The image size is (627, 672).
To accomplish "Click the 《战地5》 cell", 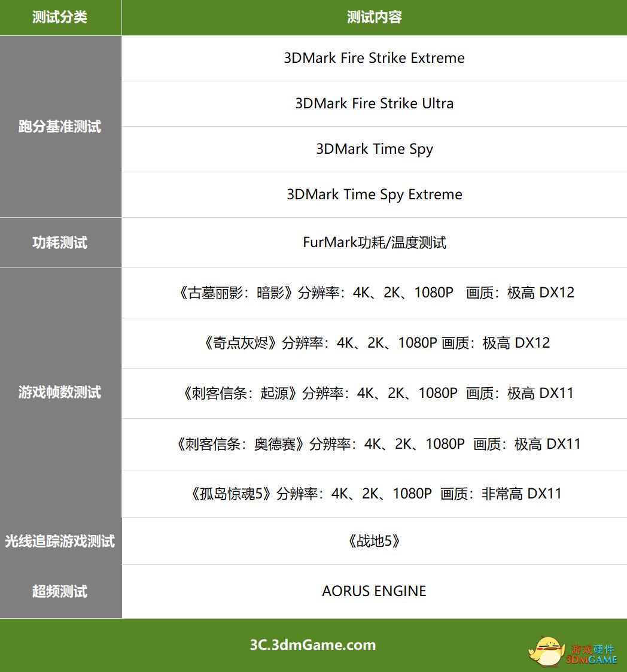I will pyautogui.click(x=374, y=541).
